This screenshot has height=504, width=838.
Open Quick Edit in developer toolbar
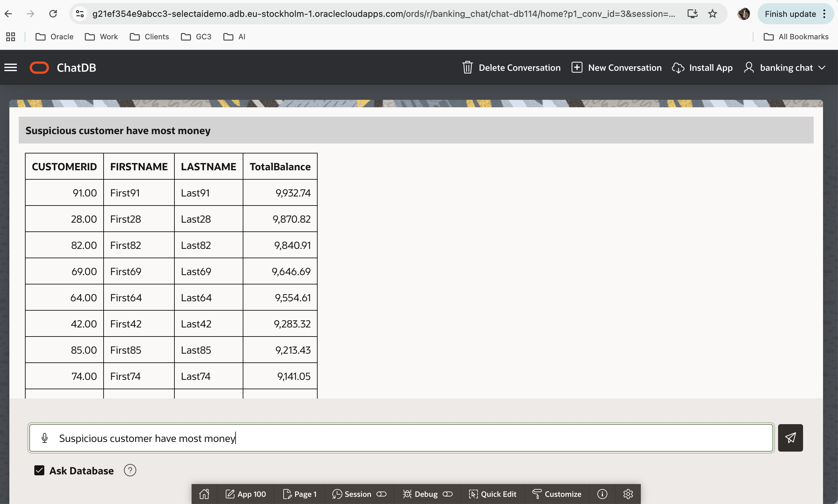pyautogui.click(x=492, y=494)
